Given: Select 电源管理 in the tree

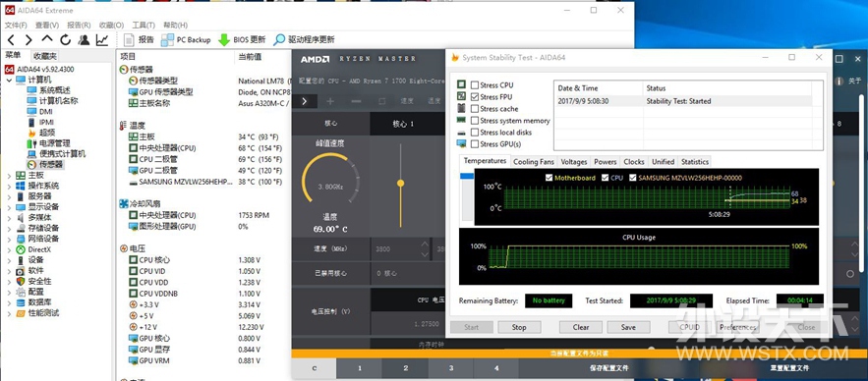Looking at the screenshot, I should tap(54, 143).
